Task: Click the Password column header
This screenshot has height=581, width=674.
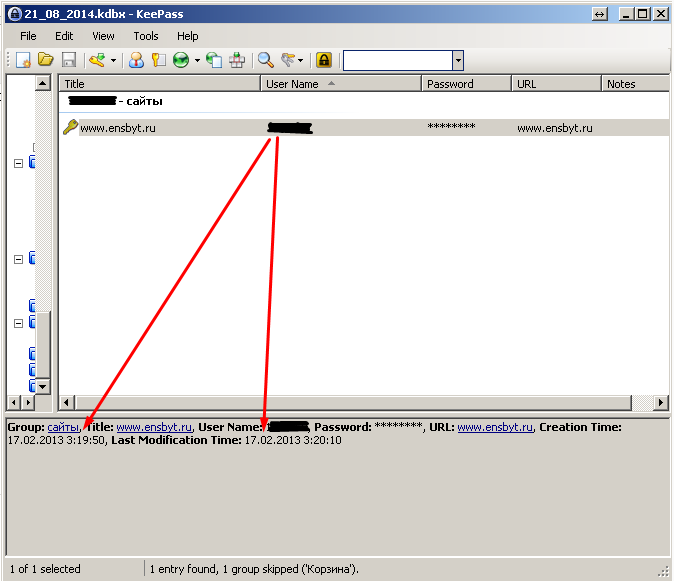Action: point(466,84)
